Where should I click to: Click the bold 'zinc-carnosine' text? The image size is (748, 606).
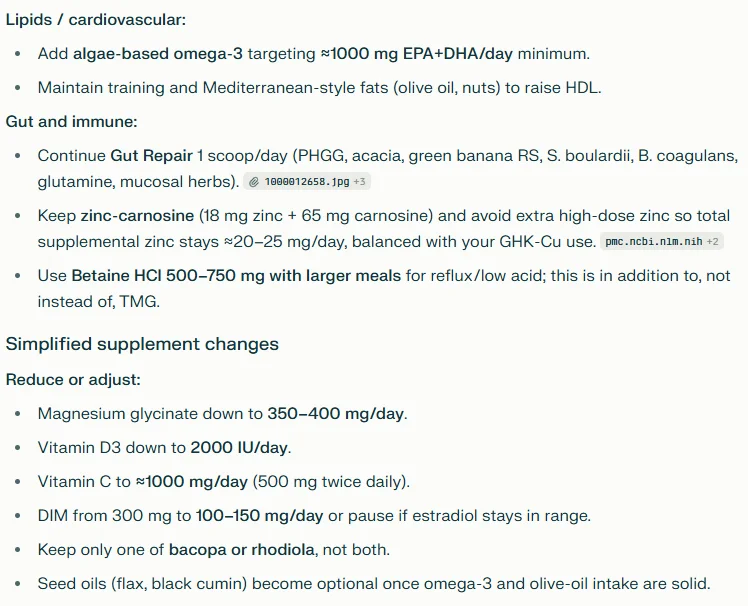[137, 216]
